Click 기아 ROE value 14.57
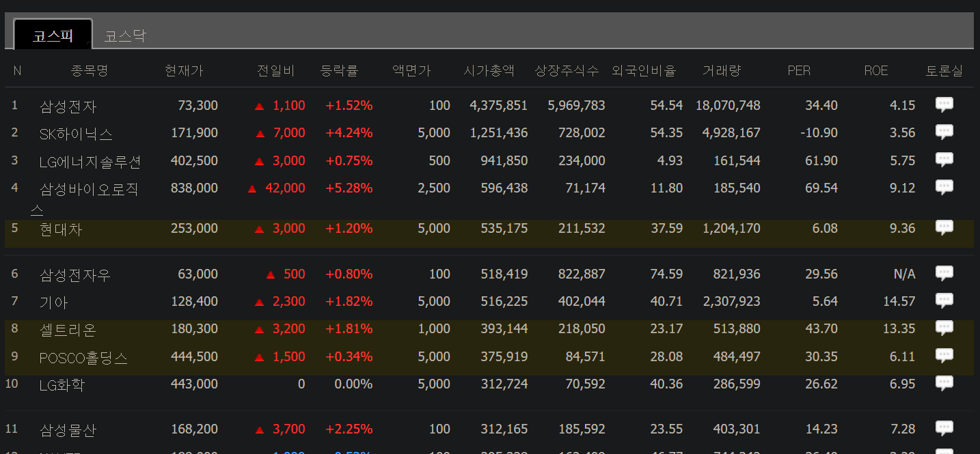The image size is (980, 454). (x=899, y=301)
